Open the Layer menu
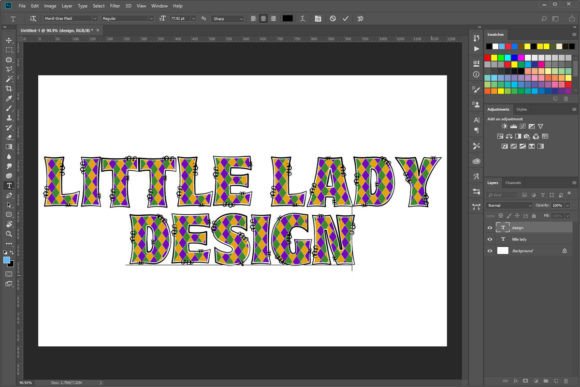The image size is (580, 387). tap(67, 6)
